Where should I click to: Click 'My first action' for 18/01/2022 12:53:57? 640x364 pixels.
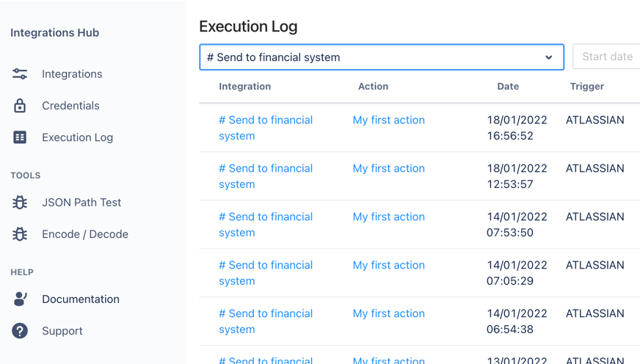[388, 168]
